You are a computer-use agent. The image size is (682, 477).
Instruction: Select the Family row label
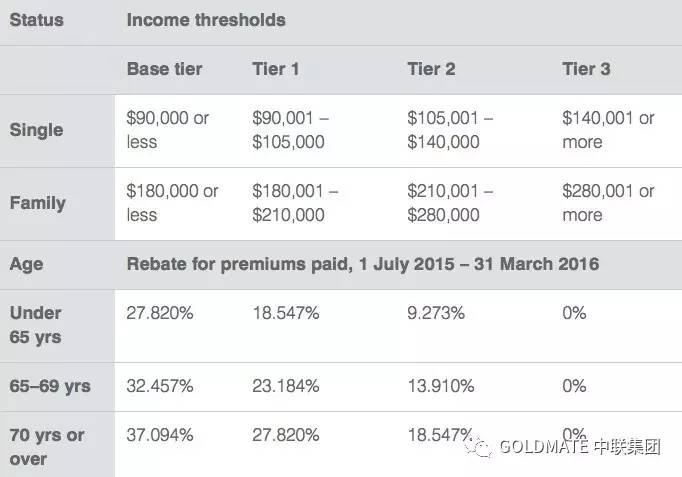pyautogui.click(x=37, y=203)
